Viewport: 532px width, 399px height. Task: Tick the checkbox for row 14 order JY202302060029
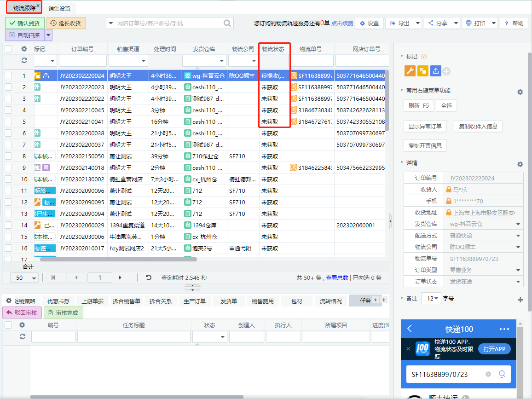[x=8, y=226]
